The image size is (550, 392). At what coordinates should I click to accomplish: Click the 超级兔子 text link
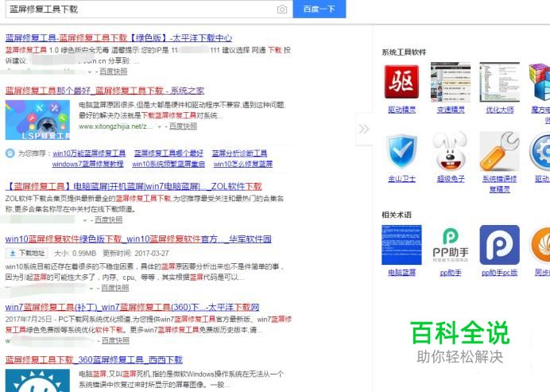(x=451, y=179)
